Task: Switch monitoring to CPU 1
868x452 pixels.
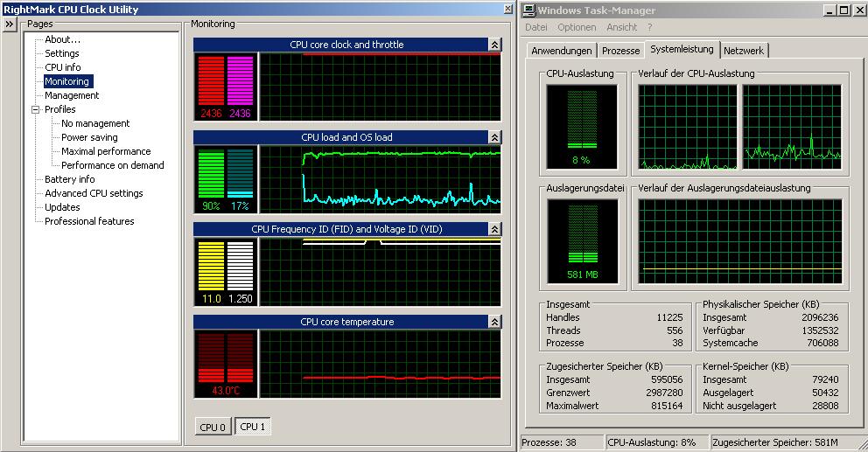Action: tap(252, 427)
